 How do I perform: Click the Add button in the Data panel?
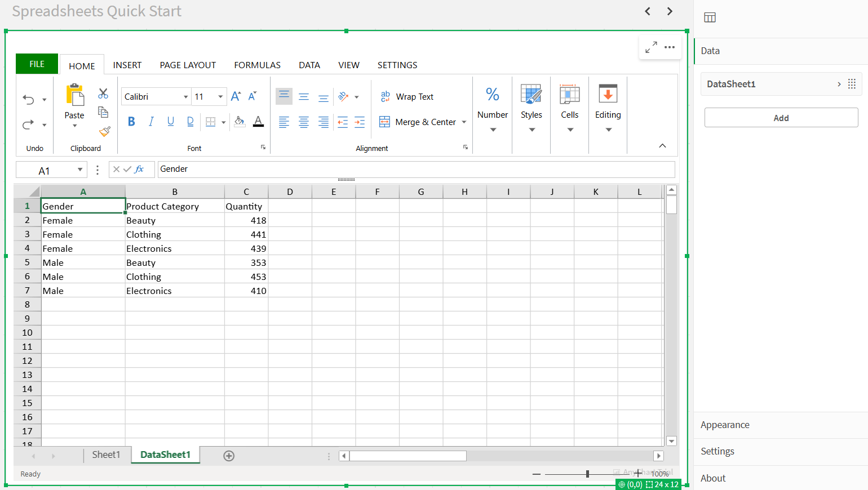tap(781, 118)
